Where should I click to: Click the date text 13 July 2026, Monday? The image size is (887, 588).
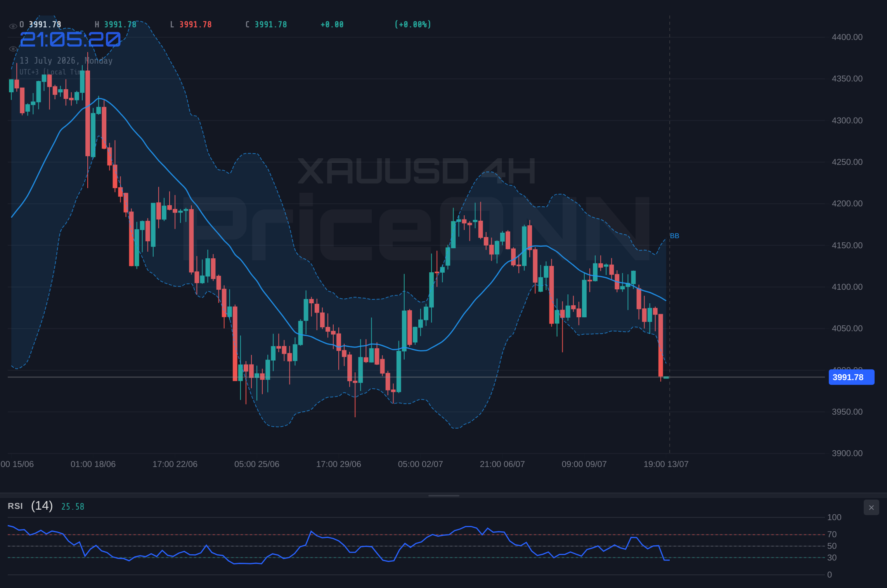click(66, 61)
